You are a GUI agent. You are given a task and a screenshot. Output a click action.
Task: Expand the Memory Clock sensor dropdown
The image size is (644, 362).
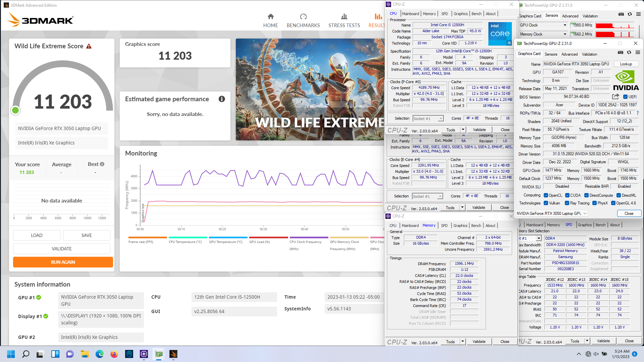[565, 34]
